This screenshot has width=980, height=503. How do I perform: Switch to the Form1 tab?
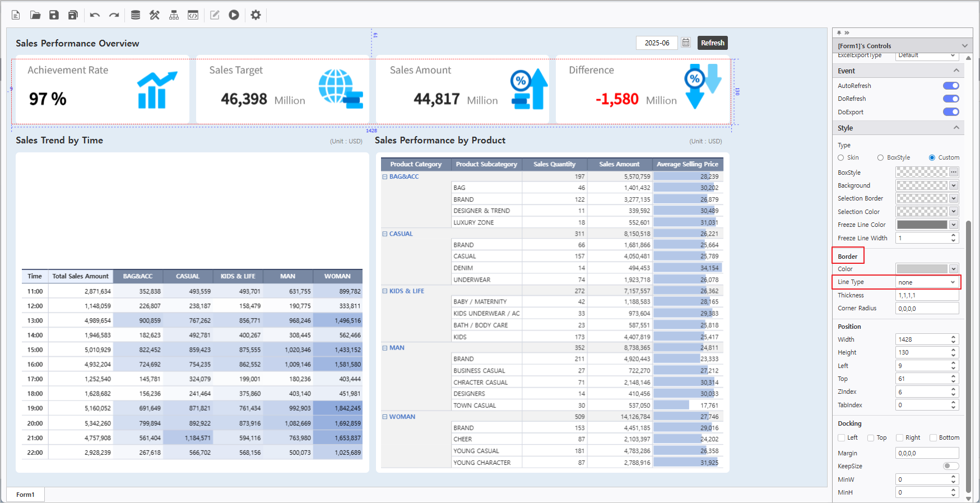point(25,495)
